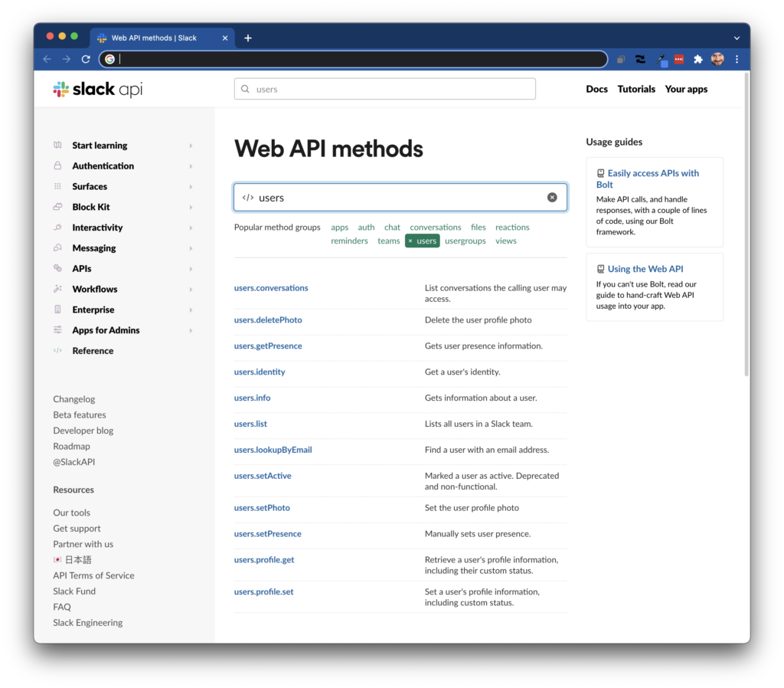784x688 pixels.
Task: Select the Web API methods browser tab
Action: tap(162, 38)
